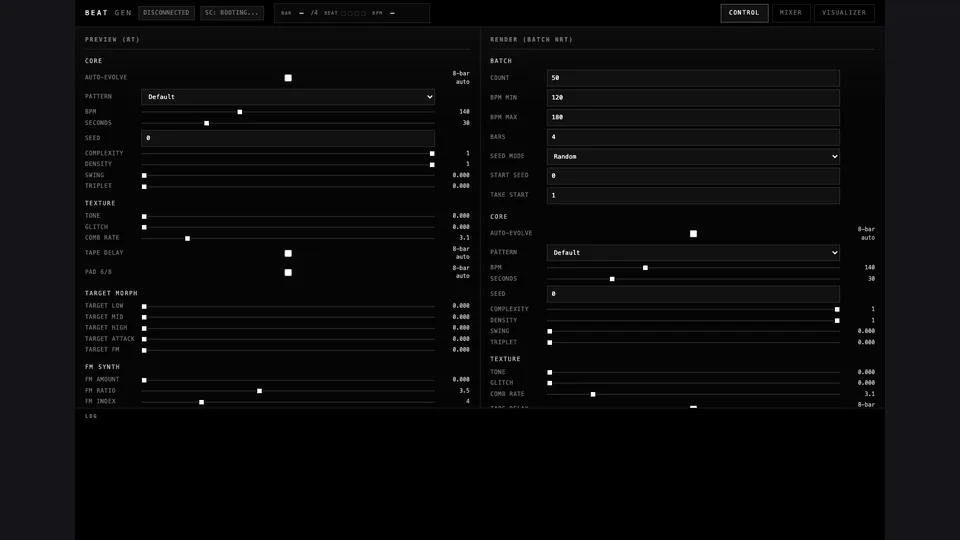
Task: Click the SC: Booting status badge
Action: pyautogui.click(x=231, y=13)
